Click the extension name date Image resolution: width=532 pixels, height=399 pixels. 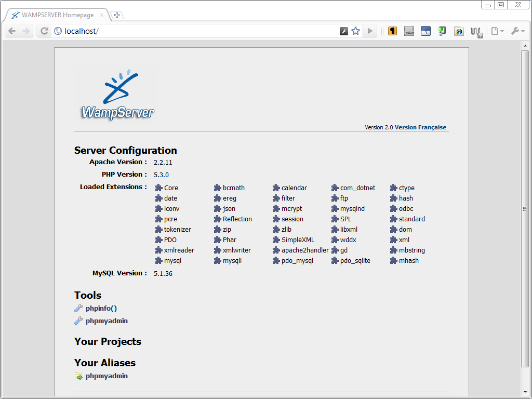point(170,198)
